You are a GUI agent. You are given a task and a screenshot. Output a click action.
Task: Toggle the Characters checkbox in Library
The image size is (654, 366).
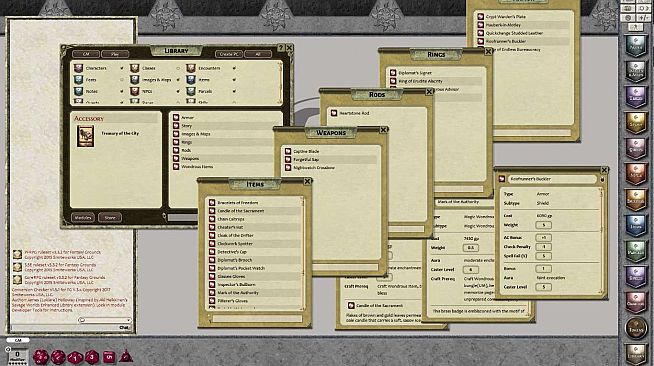122,68
